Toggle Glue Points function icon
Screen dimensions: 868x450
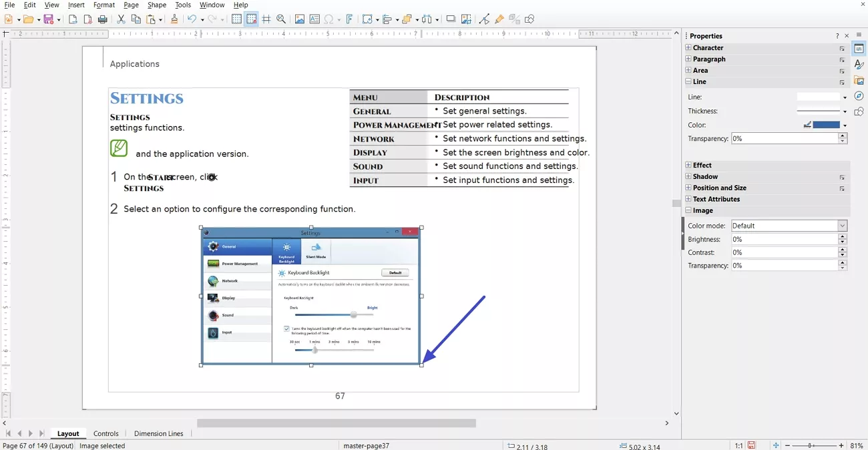click(499, 19)
